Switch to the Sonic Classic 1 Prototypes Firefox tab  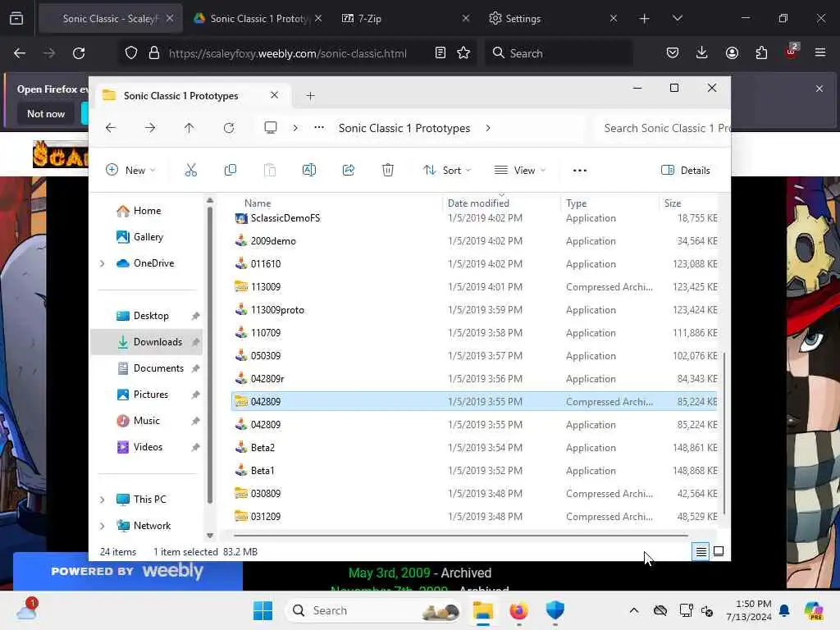tap(258, 18)
